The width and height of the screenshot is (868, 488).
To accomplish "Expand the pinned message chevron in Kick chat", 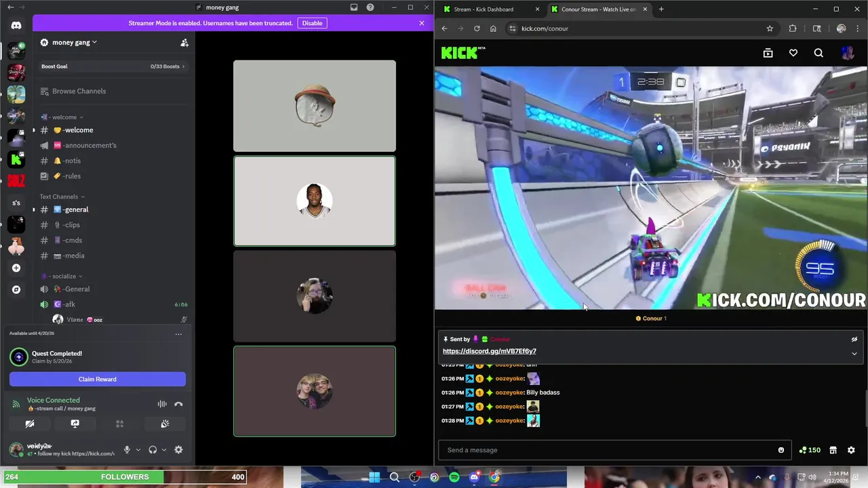I will coord(854,354).
